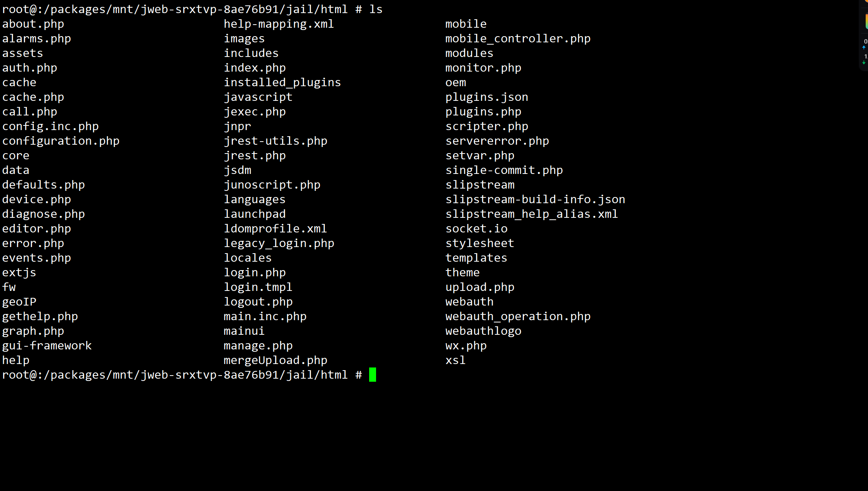
Task: Click the ls command in the first prompt
Action: coord(376,9)
